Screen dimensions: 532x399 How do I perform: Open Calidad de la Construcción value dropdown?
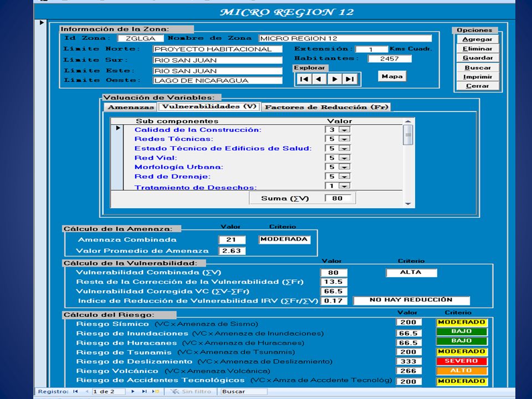[345, 130]
